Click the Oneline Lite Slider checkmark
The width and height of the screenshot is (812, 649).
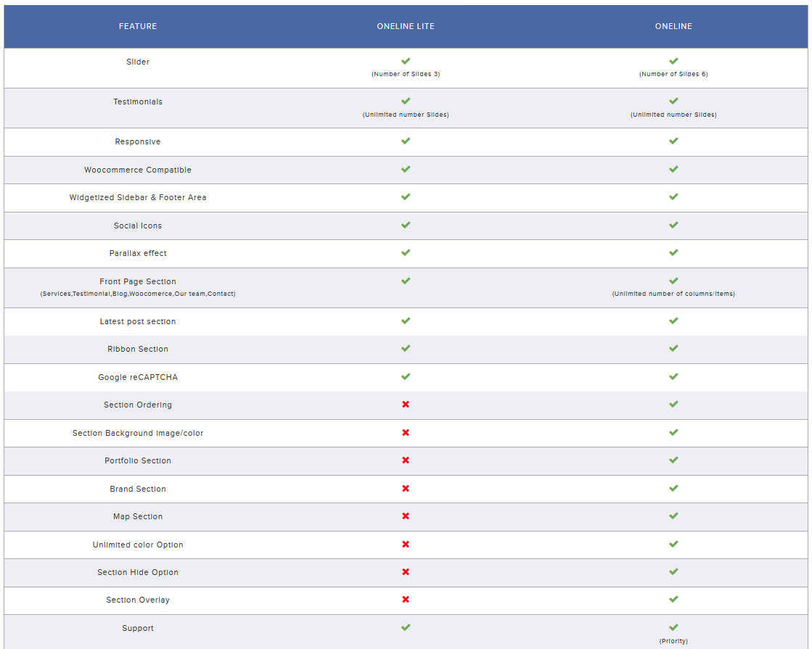click(406, 61)
